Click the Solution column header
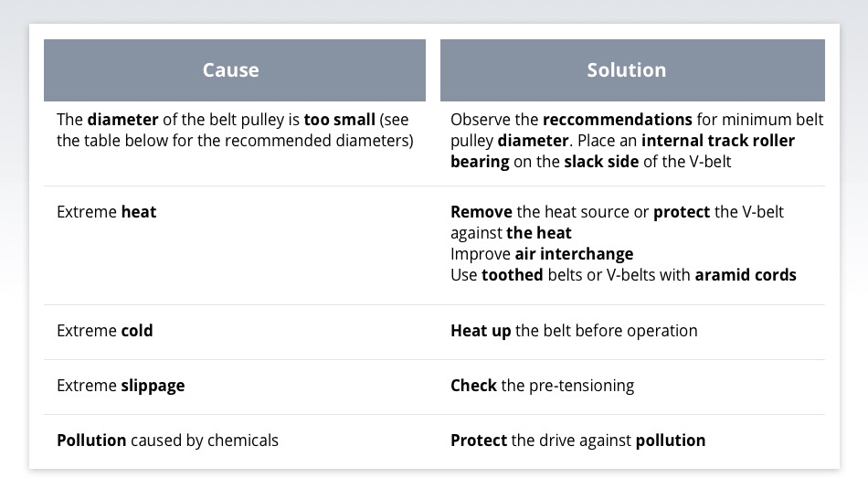This screenshot has height=499, width=868. [627, 70]
